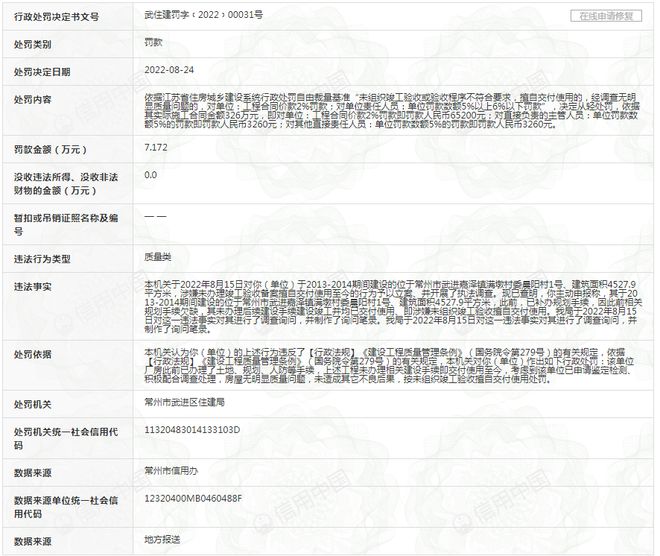Click the 违法事实 paragraph starting 本机关于2022年8月15日
The height and width of the screenshot is (556, 660).
tap(393, 307)
